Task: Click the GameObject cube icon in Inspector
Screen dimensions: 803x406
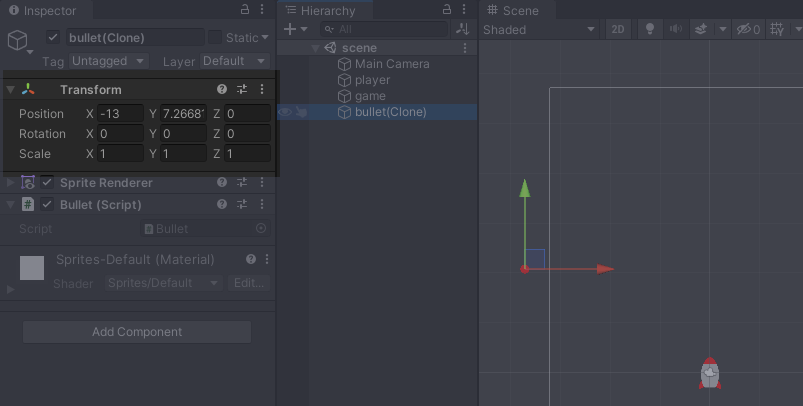Action: point(17,40)
